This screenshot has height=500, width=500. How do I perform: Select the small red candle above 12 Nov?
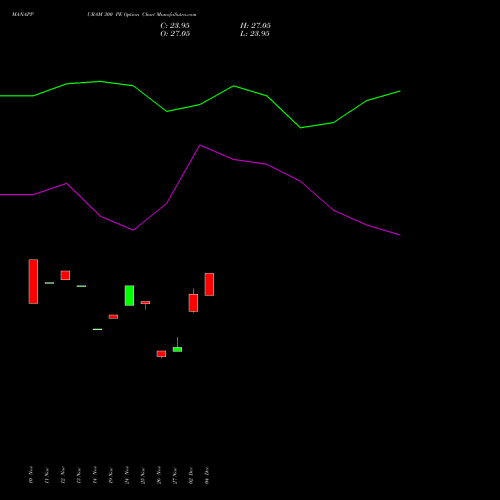[x=65, y=275]
